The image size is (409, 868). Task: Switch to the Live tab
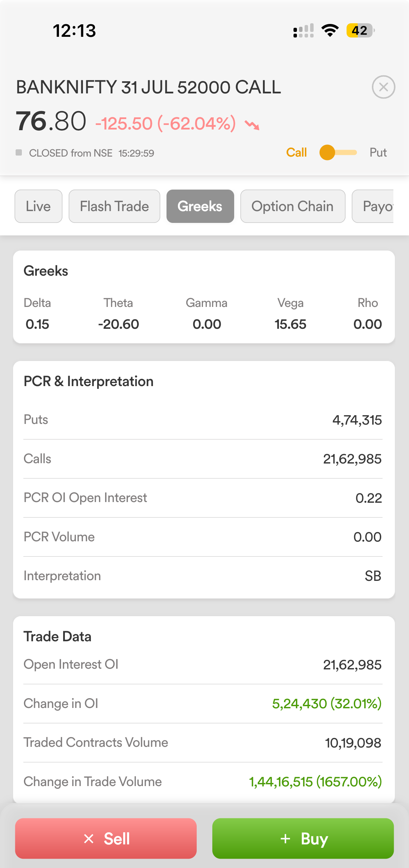[x=39, y=206]
